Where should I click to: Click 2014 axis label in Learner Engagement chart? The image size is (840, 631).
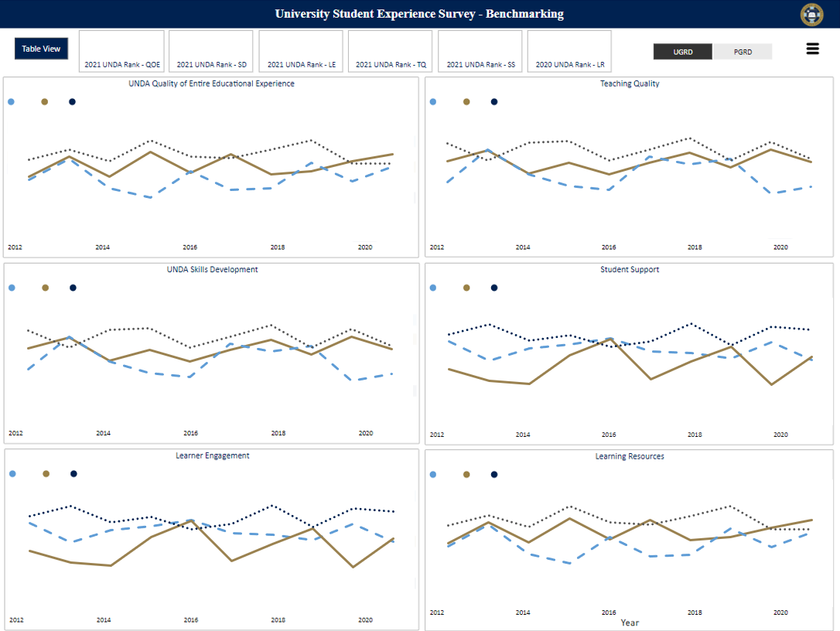(x=104, y=619)
